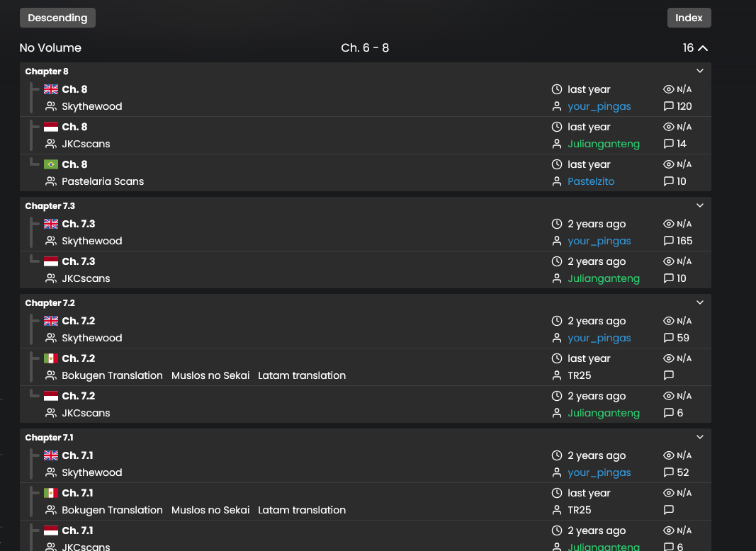Read Skythewood's Ch. 7.1 release
The image size is (756, 551).
78,455
